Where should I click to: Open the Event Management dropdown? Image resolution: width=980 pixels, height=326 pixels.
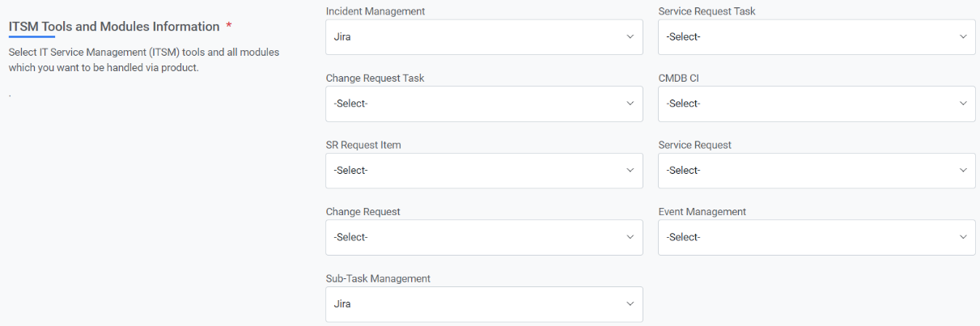click(817, 238)
